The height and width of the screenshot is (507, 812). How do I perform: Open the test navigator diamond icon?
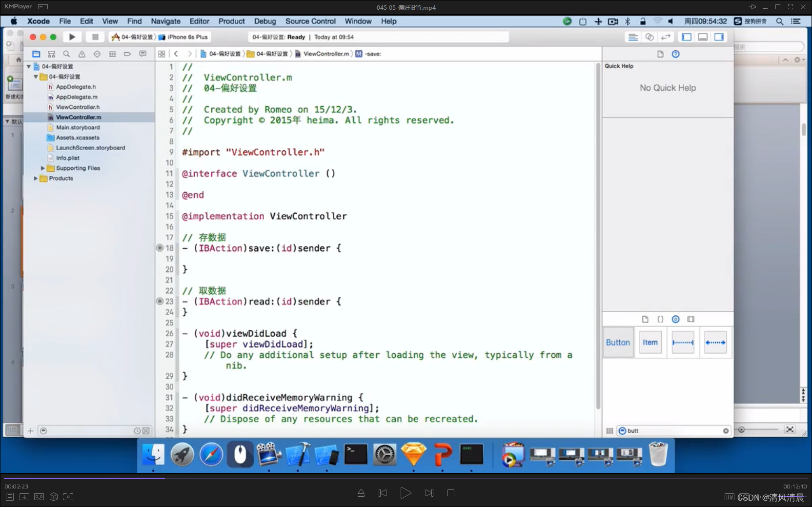[x=97, y=54]
